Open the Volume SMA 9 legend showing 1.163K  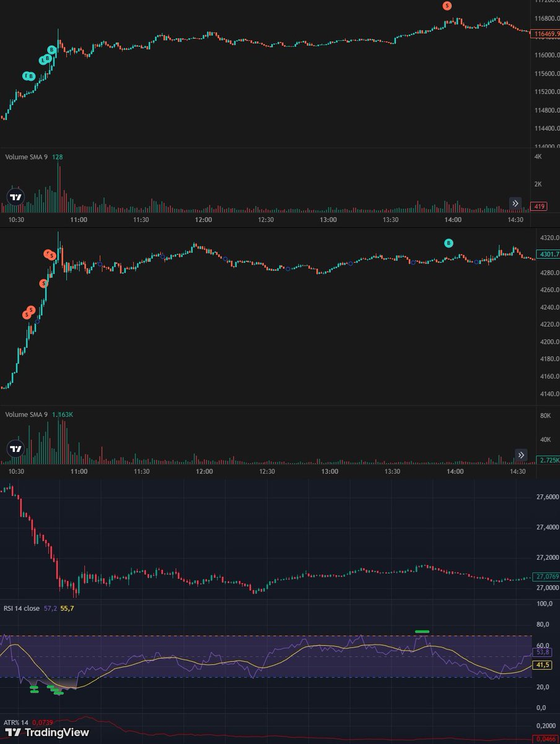pyautogui.click(x=39, y=414)
